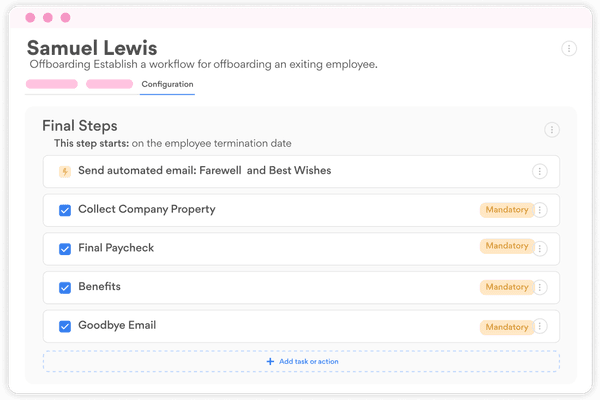
Task: Open options for the Final Paycheck task
Action: coord(541,247)
